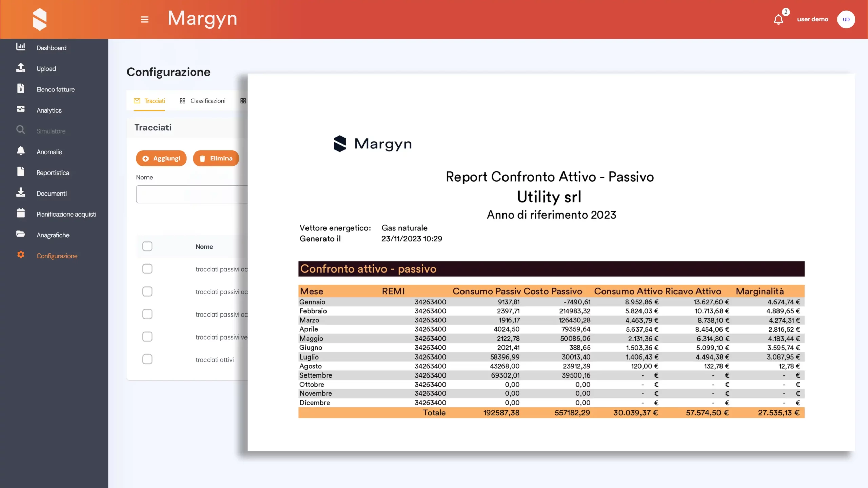
Task: Select the Tracciati tab
Action: pos(150,101)
